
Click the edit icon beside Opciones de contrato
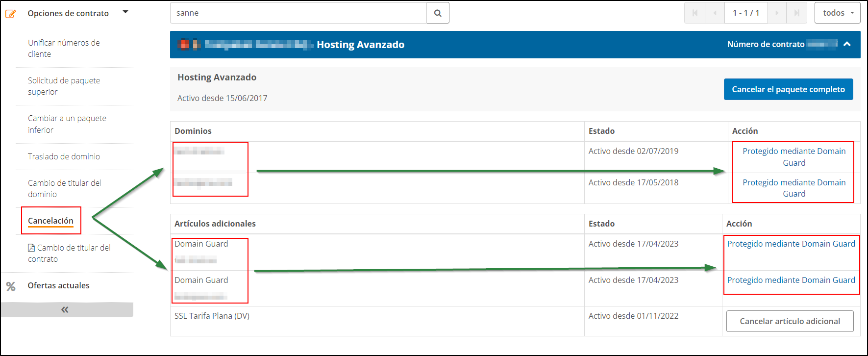tap(10, 14)
